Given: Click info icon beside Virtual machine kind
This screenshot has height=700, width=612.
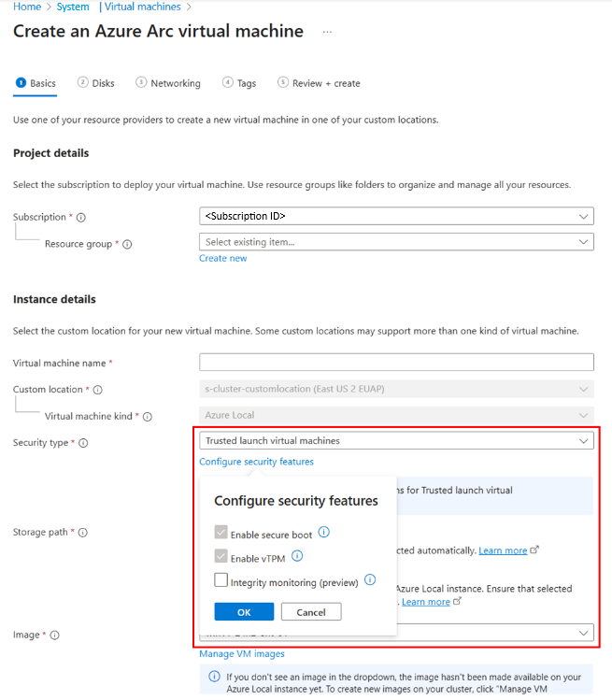Looking at the screenshot, I should (147, 417).
